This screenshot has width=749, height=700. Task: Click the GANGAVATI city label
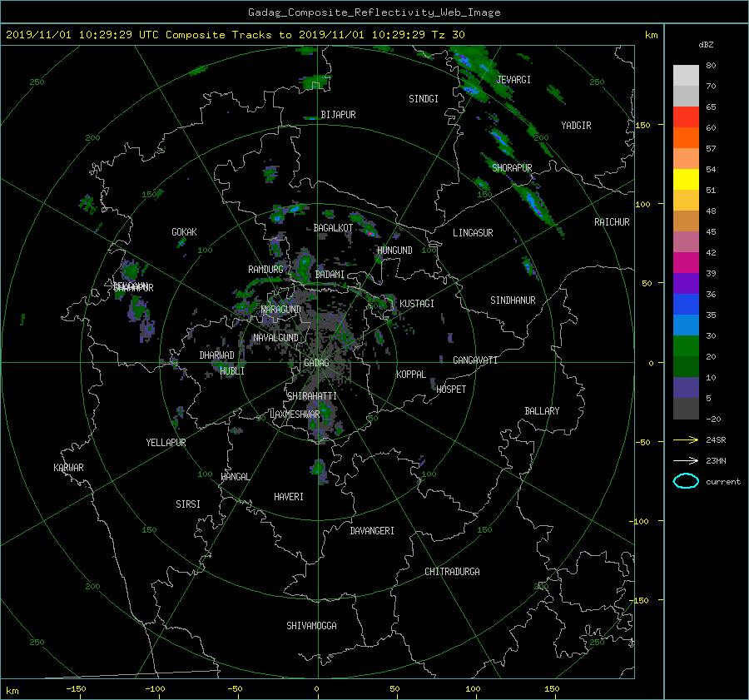[475, 360]
